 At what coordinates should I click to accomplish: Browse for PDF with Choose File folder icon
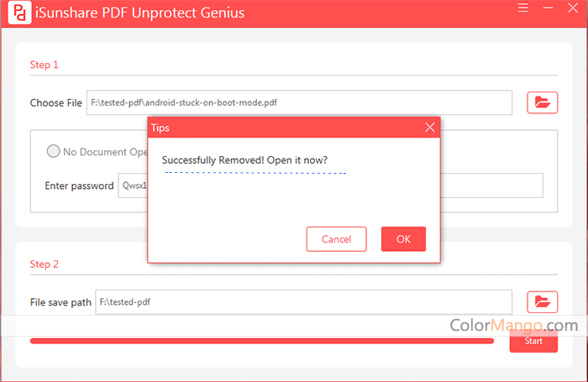542,102
